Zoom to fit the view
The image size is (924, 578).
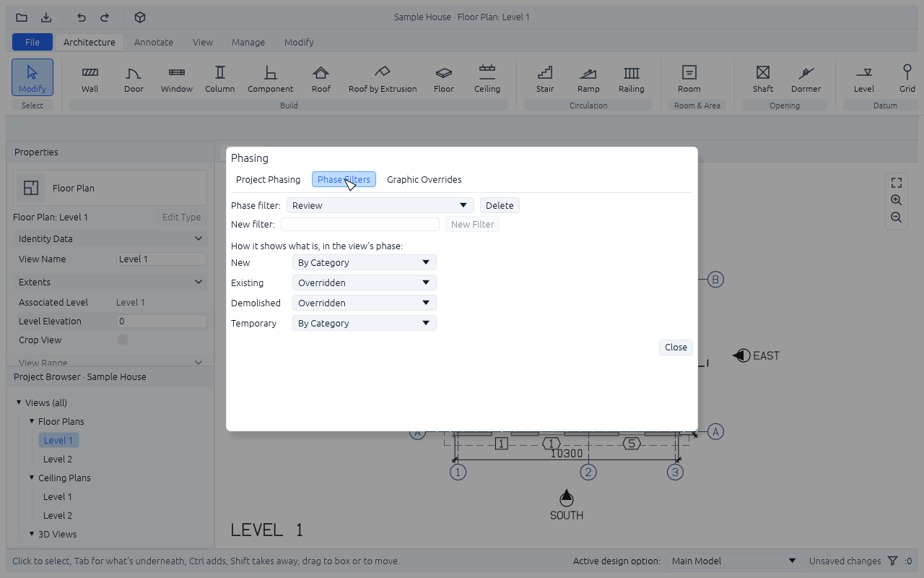[897, 183]
